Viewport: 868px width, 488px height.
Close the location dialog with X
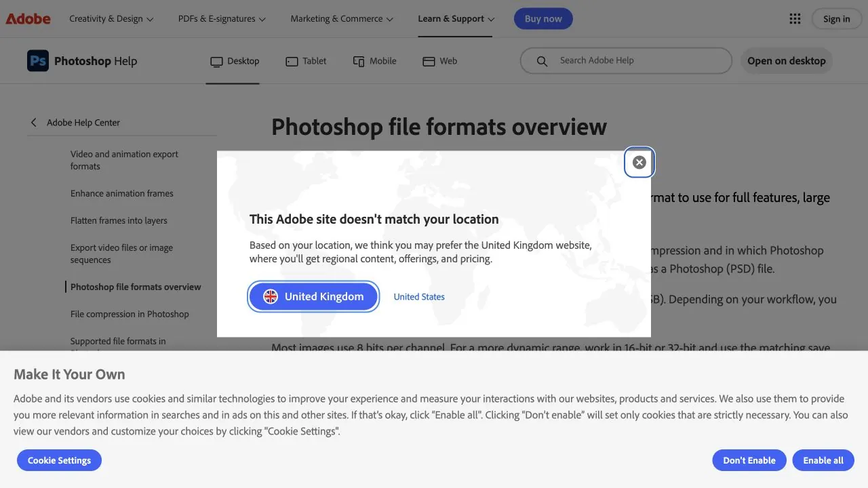(639, 162)
